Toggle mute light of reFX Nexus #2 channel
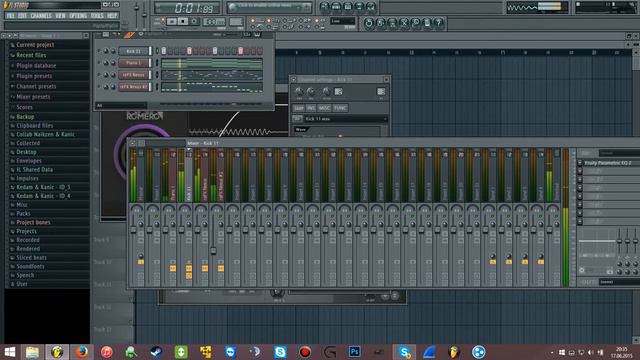 click(98, 87)
